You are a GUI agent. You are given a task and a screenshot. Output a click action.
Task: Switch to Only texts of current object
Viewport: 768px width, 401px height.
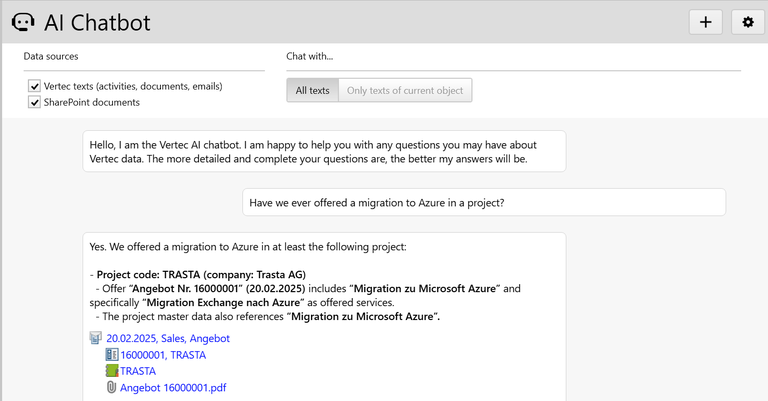point(405,91)
